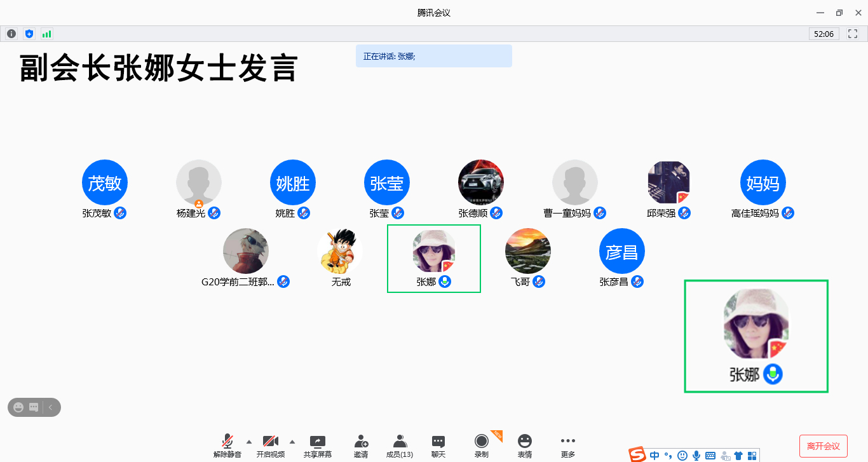Click the floating smiley reaction icon
Screen dimensions: 868x462
pyautogui.click(x=18, y=407)
